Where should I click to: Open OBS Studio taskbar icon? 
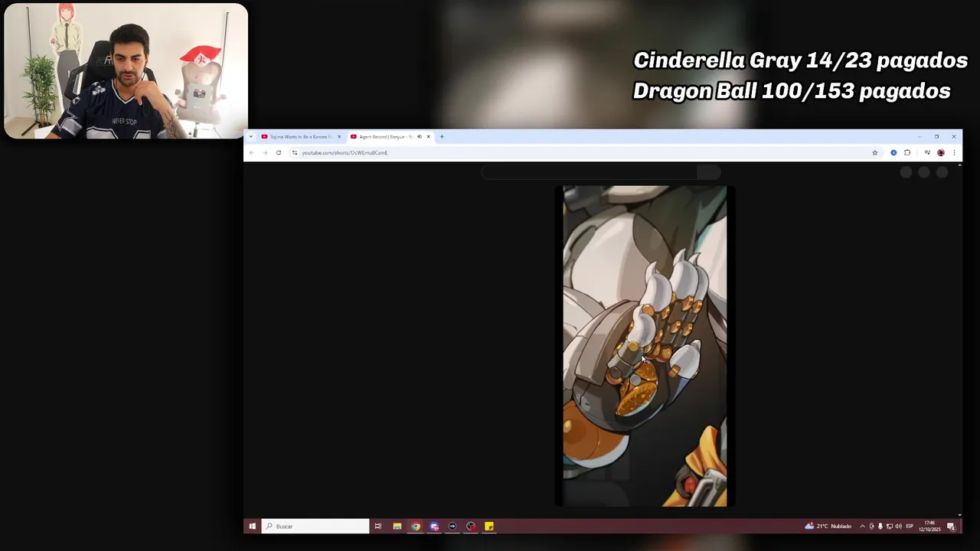point(471,527)
